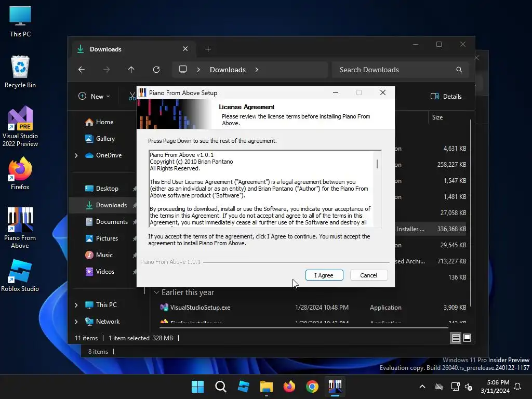Open notifications bell in taskbar
Image resolution: width=532 pixels, height=399 pixels.
coord(518,387)
